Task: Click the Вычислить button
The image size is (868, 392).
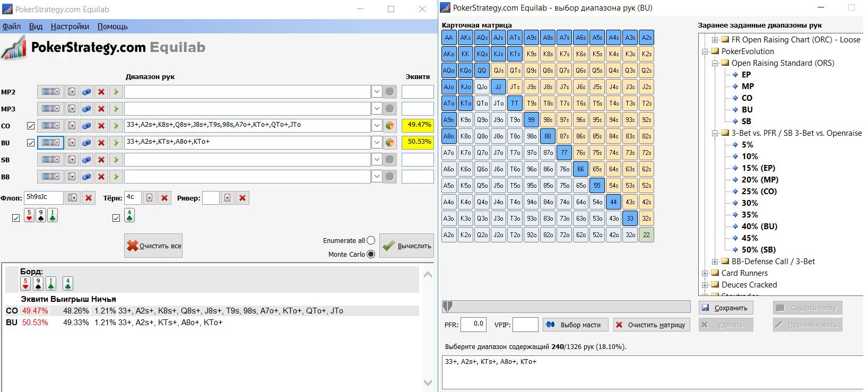Action: pos(407,246)
